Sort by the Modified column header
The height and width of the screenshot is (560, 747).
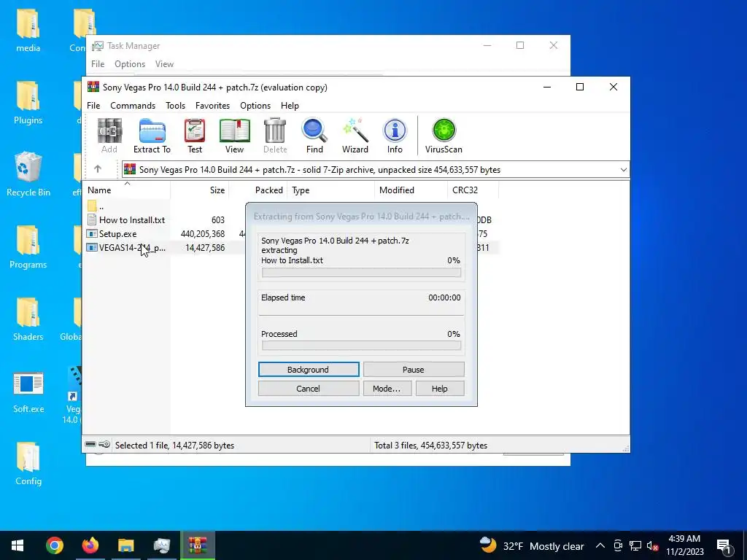(x=411, y=190)
